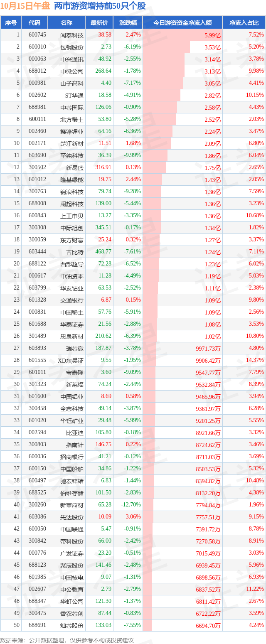This screenshot has width=266, height=644.
Task: Click the 今日游资资金净流入额 column header
Action: [x=182, y=23]
